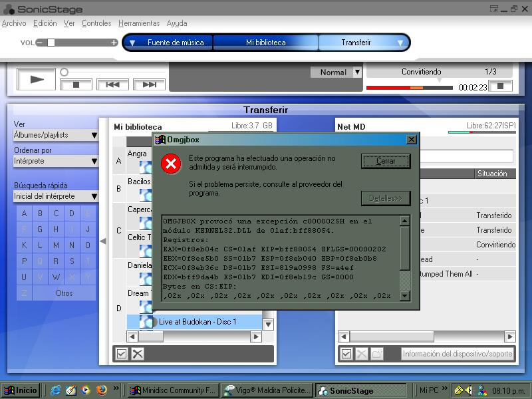Switch to Transferir tab
This screenshot has height=399, width=532.
point(356,43)
